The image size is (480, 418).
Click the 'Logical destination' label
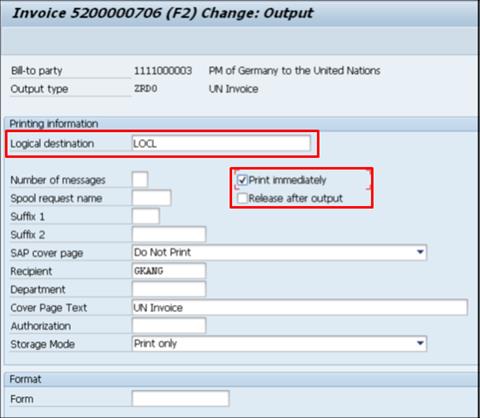(x=52, y=144)
